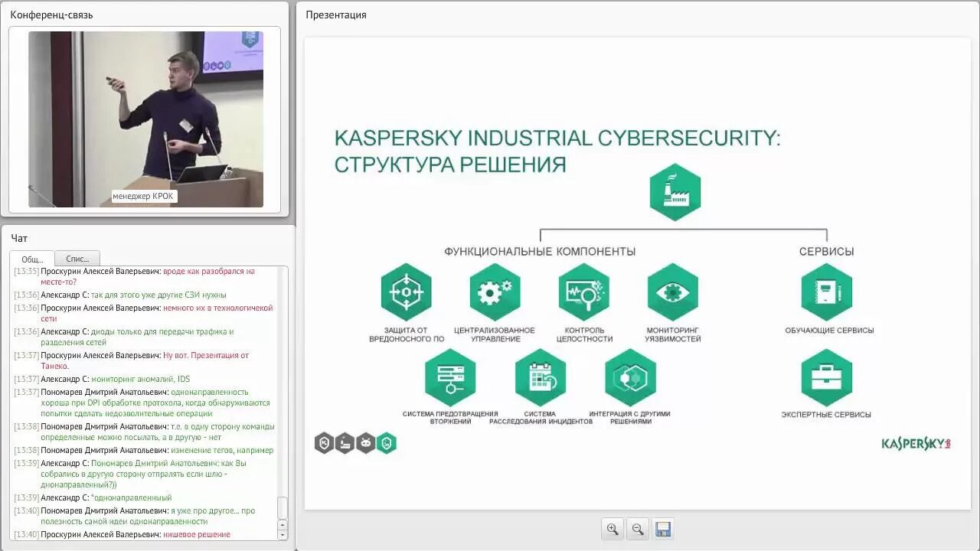980x551 pixels.
Task: Click the green hexagon shield badge
Action: [x=387, y=443]
